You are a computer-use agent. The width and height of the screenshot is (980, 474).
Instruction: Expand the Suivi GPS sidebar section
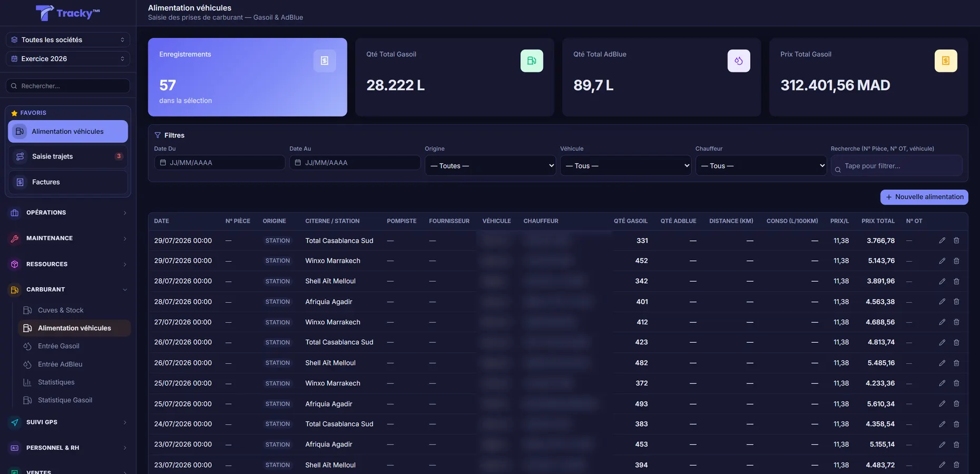[x=68, y=422]
